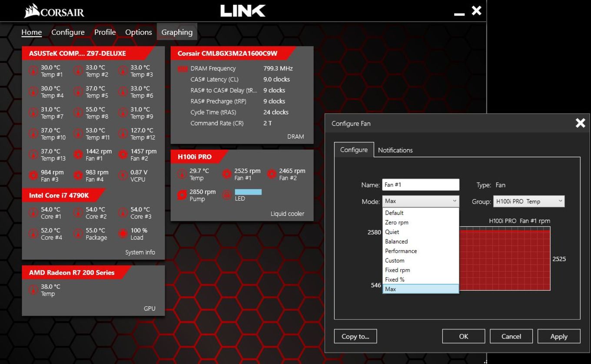Click the ASUSTeK COMP Z97-DELUXE panel header
591x364 pixels.
[89, 53]
